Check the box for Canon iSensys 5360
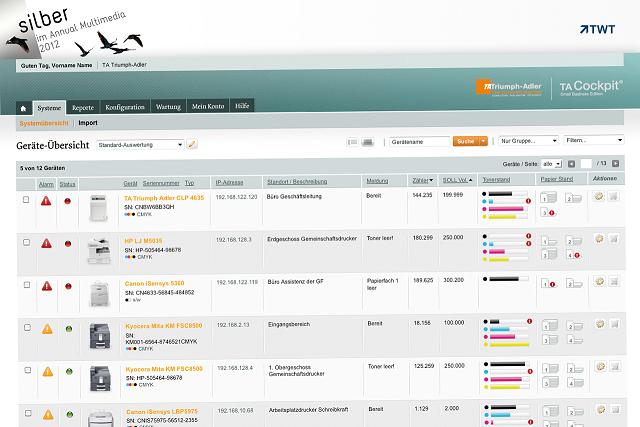This screenshot has width=640, height=427. pos(27,285)
